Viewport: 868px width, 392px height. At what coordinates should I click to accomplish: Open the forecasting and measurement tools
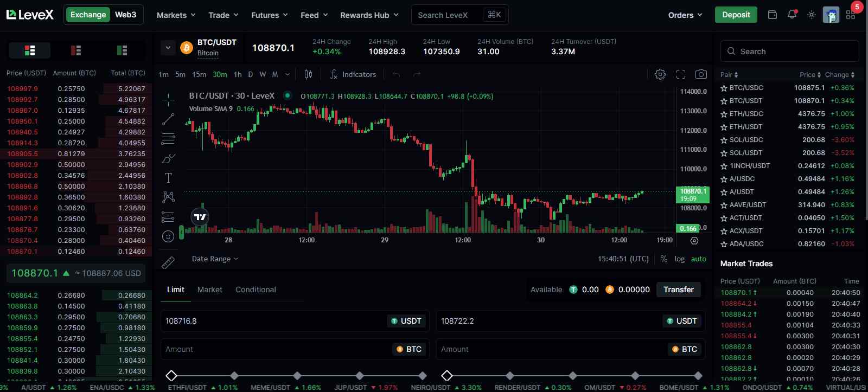[168, 217]
